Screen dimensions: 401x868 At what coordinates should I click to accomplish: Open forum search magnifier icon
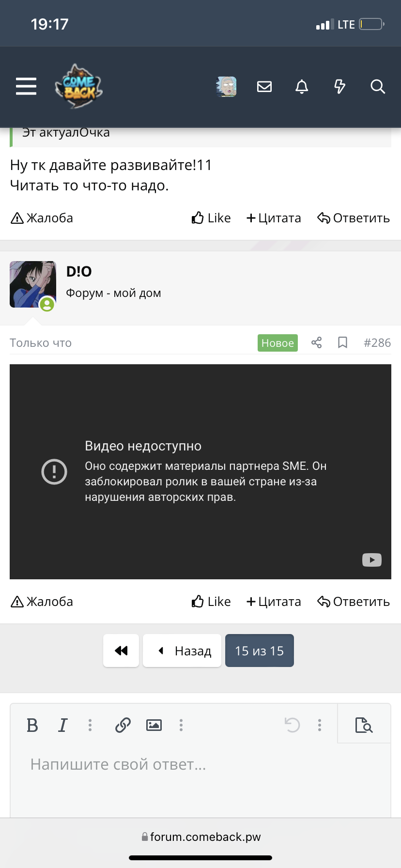click(x=377, y=87)
